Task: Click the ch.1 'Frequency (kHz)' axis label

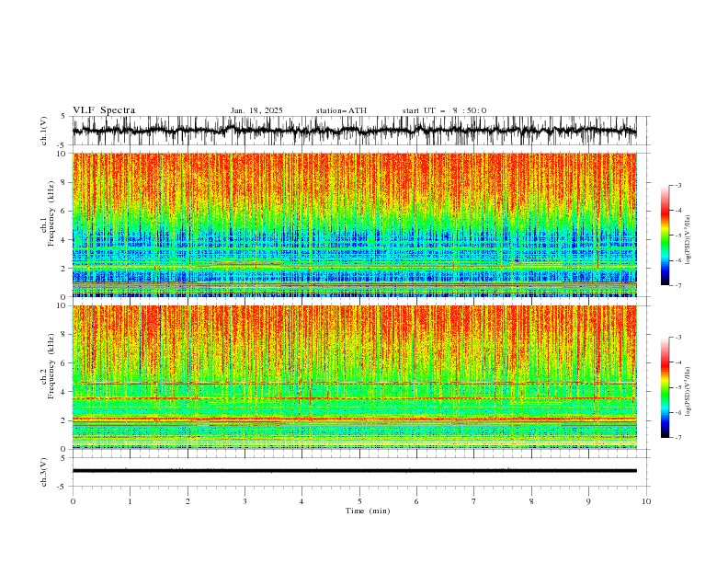Action: [x=51, y=214]
